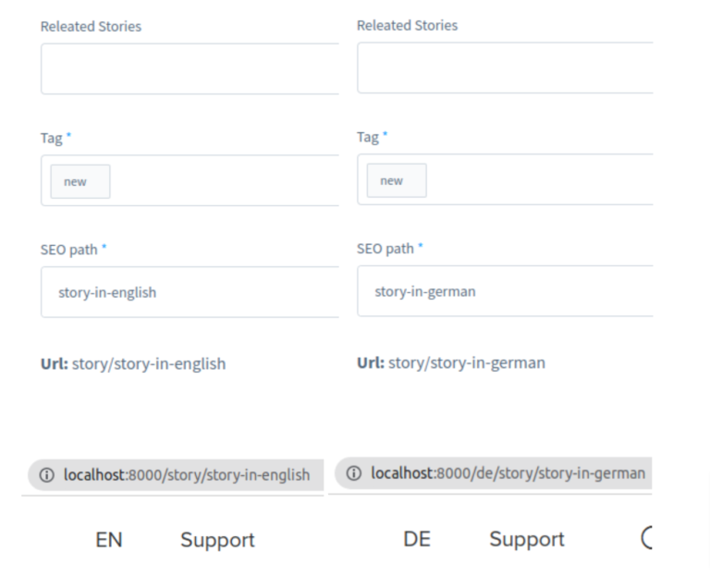Focus Related Stories field in English story form
710x588 pixels.
[190, 68]
